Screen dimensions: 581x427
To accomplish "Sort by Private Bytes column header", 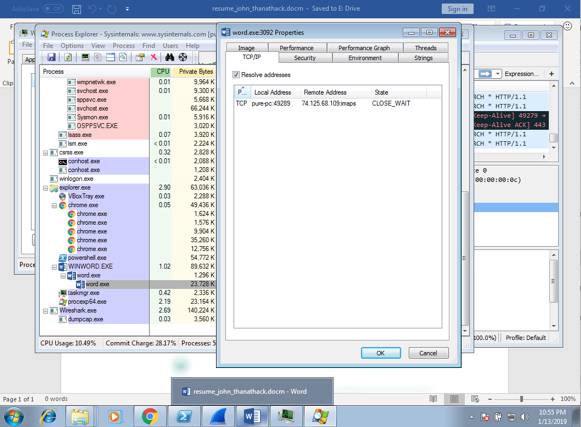I will 195,72.
